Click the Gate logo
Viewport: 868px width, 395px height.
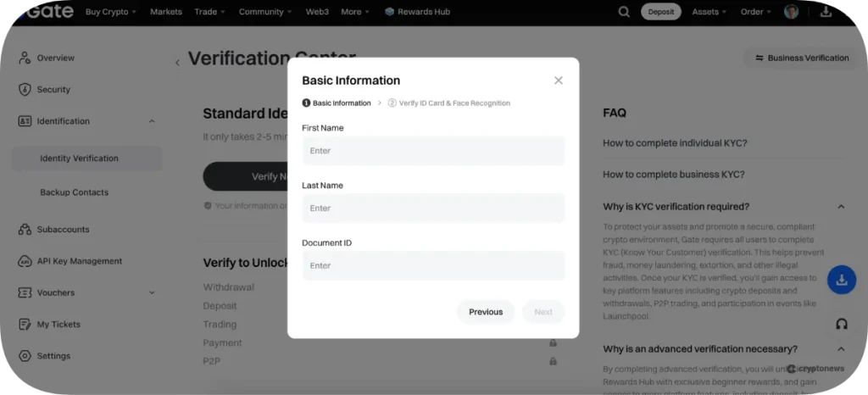coord(46,10)
